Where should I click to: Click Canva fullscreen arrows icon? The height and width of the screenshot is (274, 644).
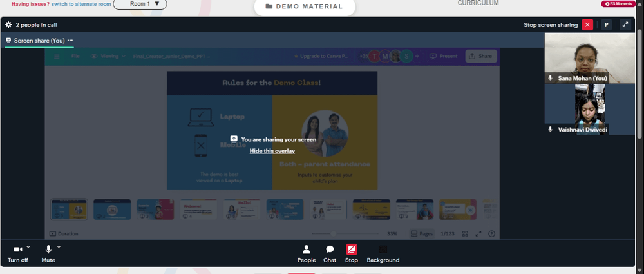[x=478, y=233]
